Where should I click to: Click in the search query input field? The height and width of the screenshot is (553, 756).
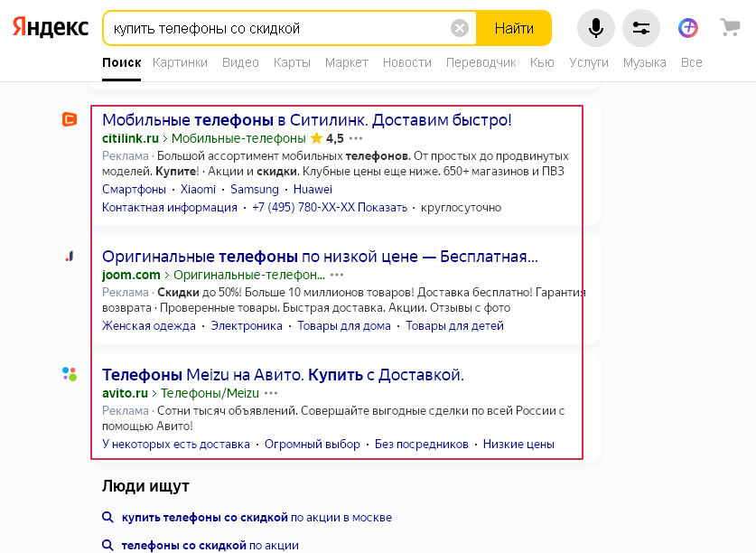(x=271, y=28)
